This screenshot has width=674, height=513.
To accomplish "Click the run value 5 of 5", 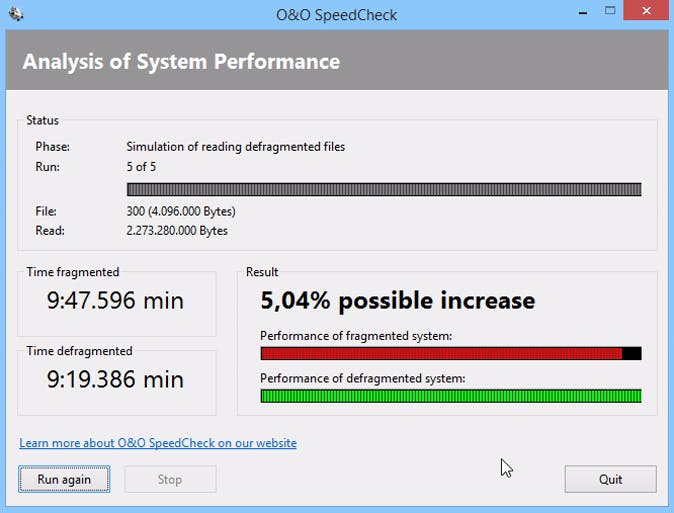I will point(141,167).
